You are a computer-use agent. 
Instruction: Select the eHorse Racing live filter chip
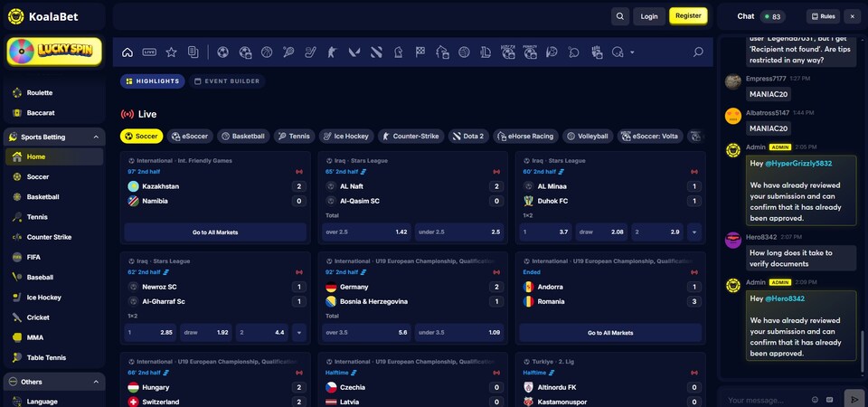(x=526, y=137)
